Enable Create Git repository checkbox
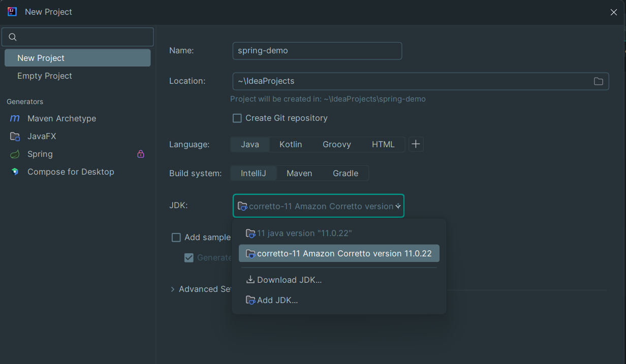 point(237,118)
